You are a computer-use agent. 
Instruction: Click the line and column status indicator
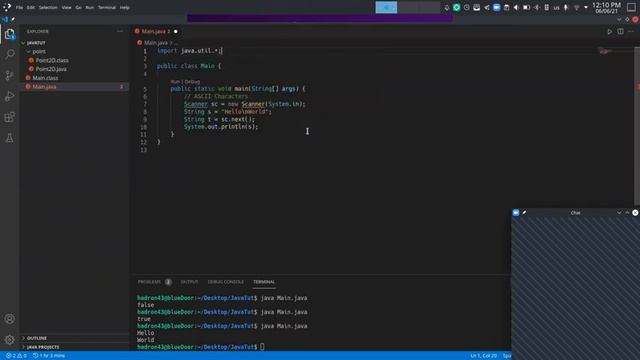point(483,356)
